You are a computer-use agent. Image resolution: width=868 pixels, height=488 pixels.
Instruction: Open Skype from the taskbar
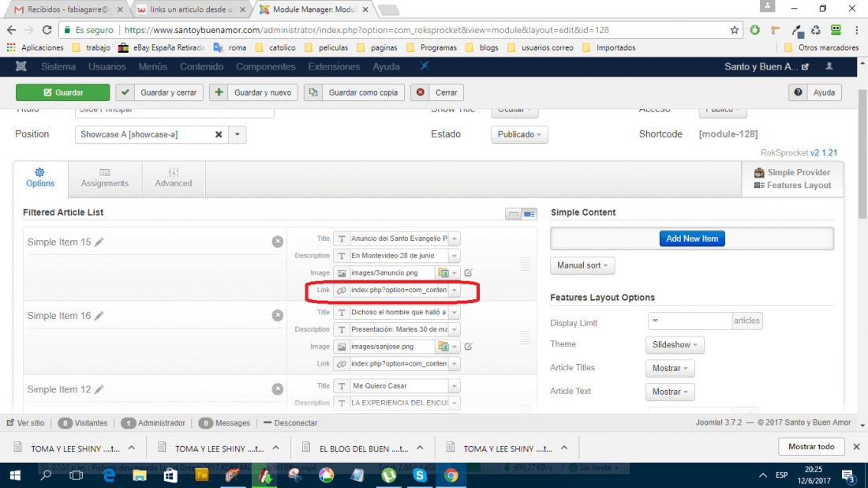coord(420,475)
